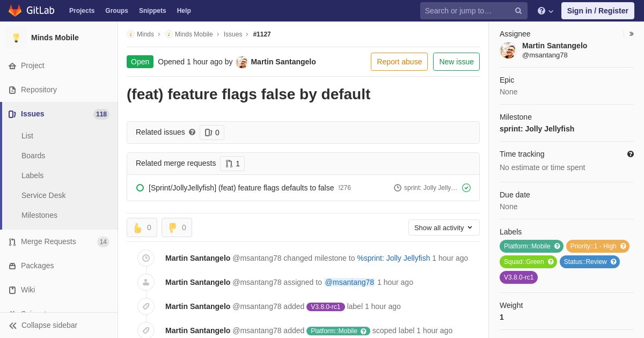Open the Show all activity dropdown
Image resolution: width=644 pixels, height=338 pixels.
tap(444, 227)
